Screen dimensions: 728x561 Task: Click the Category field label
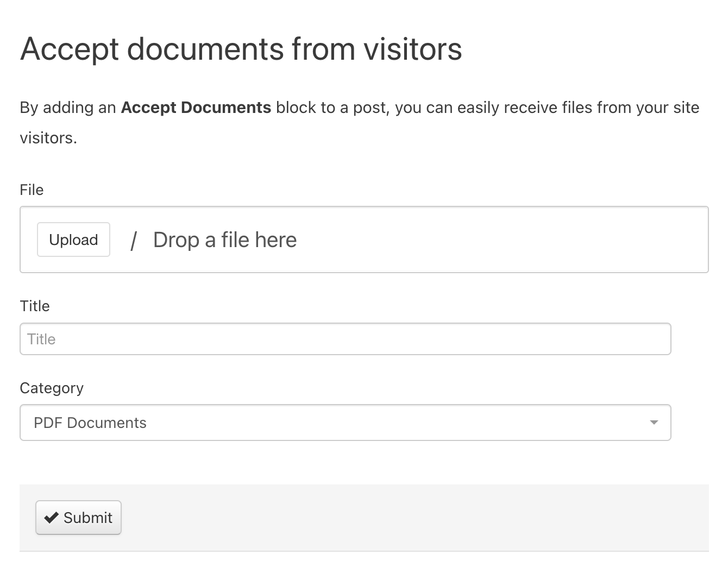tap(52, 388)
